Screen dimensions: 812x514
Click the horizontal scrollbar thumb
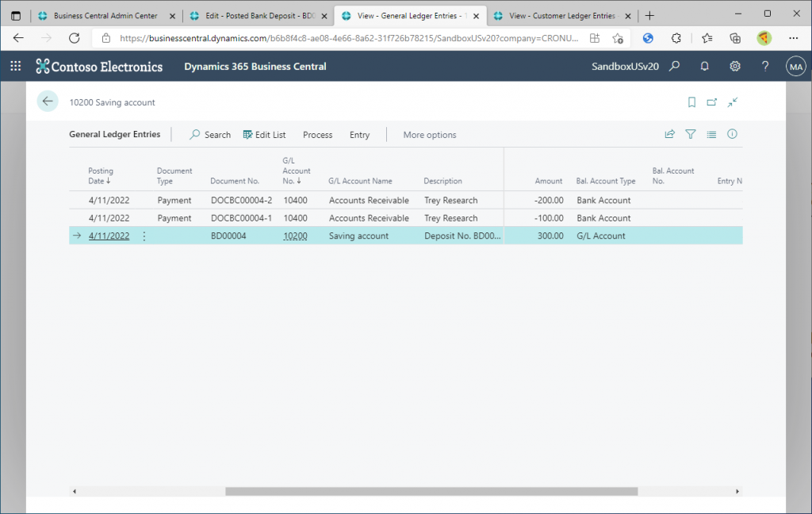431,491
